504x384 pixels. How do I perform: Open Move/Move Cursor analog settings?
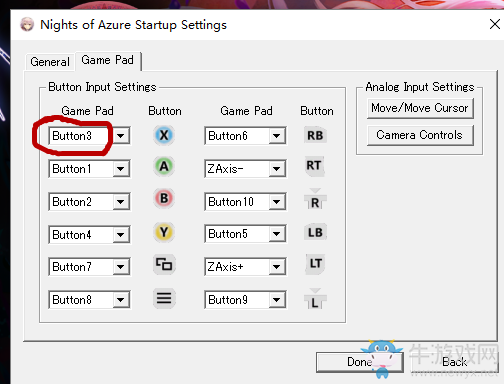click(x=420, y=108)
